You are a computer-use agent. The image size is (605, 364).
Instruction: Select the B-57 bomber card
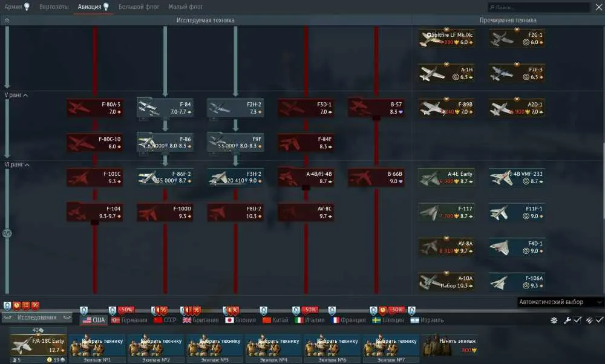(376, 108)
